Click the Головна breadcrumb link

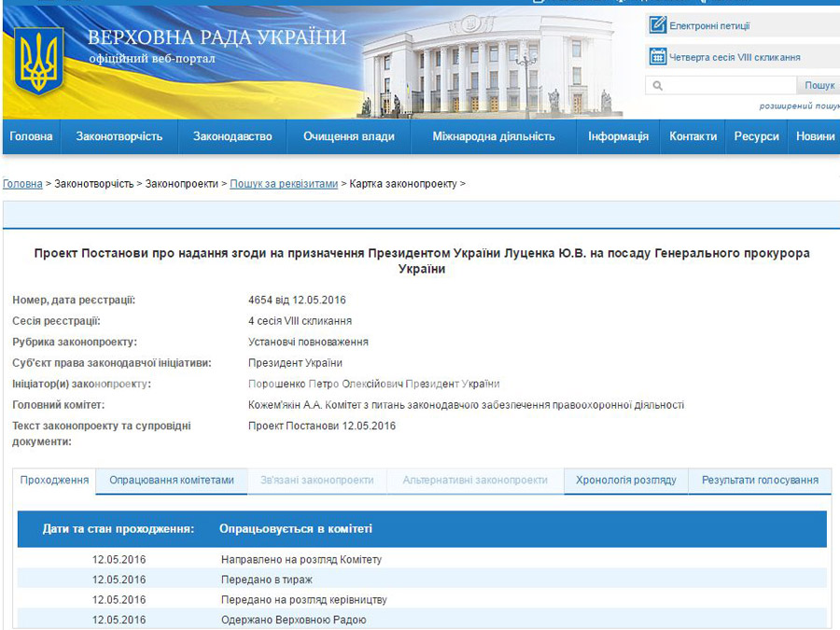(x=22, y=184)
